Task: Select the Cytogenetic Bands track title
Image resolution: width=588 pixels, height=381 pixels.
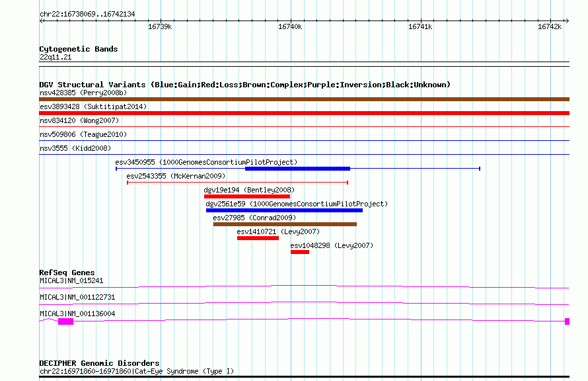Action: click(79, 49)
